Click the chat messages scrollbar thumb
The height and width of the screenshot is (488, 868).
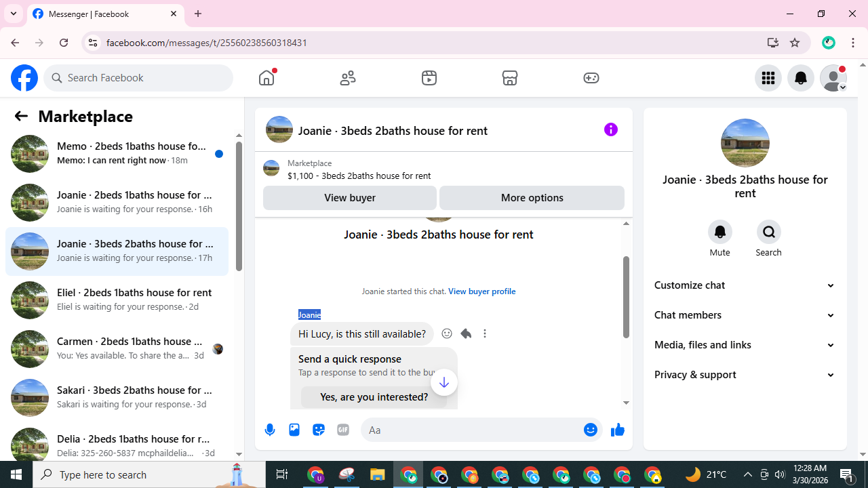click(626, 297)
